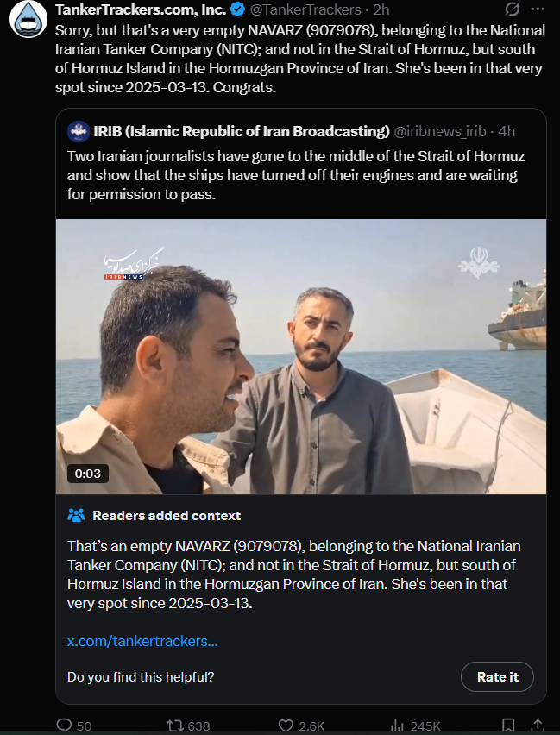Bookmark this post

(x=508, y=726)
